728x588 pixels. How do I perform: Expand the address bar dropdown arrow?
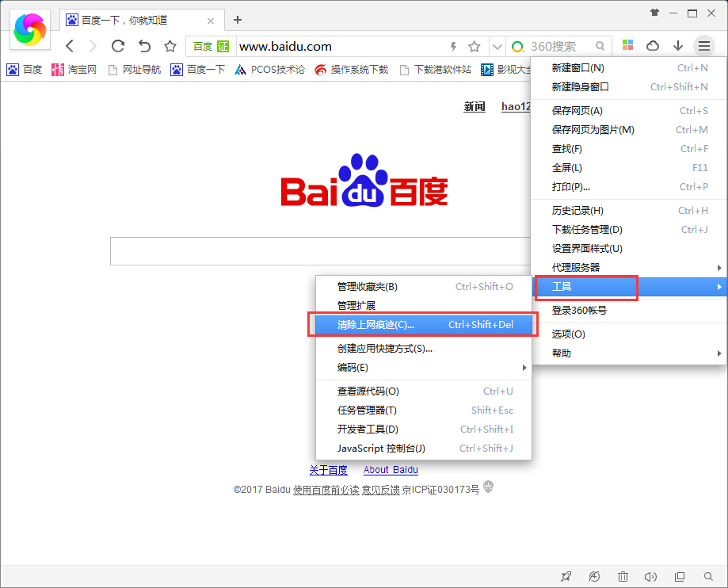click(497, 47)
